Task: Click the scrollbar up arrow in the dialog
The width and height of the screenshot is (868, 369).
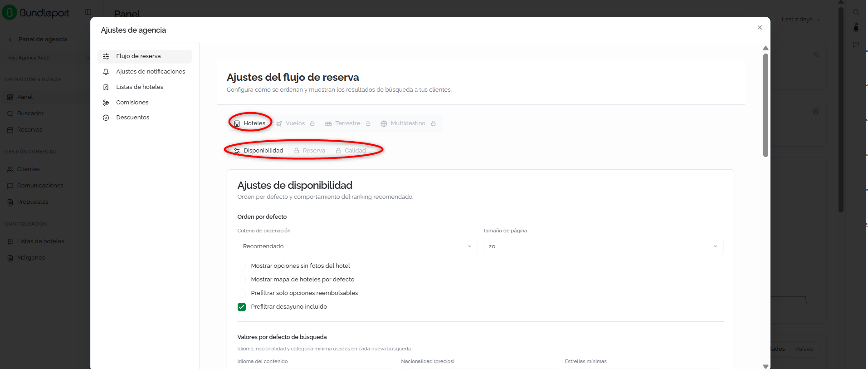Action: [x=766, y=48]
